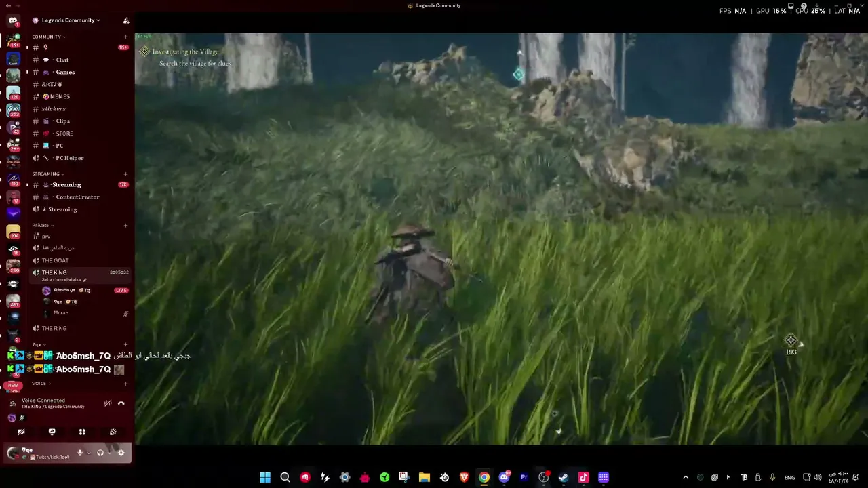This screenshot has width=868, height=488.
Task: Open server icon with 253 badge
Action: click(13, 110)
